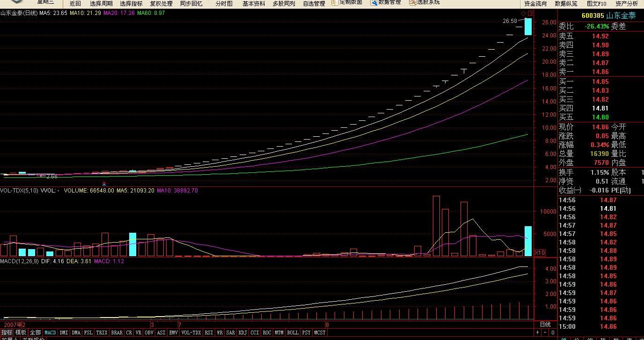
Task: Click the 买一 price 14.85
Action: click(x=600, y=81)
